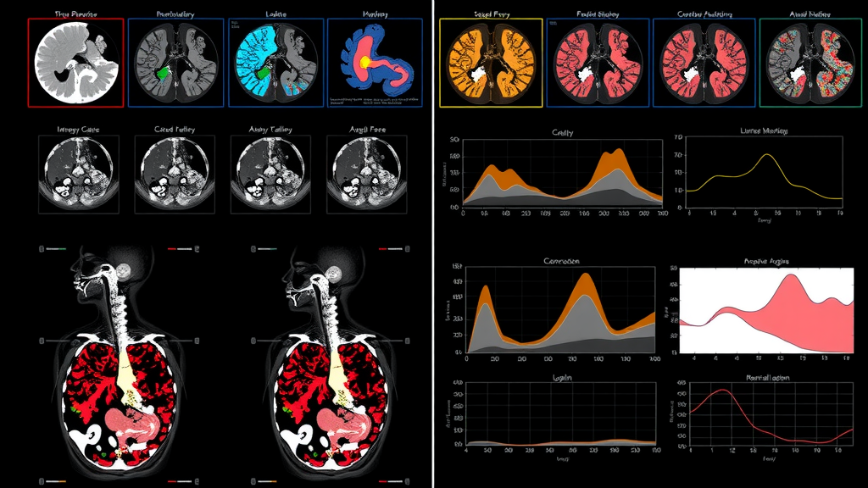The width and height of the screenshot is (868, 488).
Task: Open the cyan-highlighted brain scan thumbnail
Action: coord(275,63)
